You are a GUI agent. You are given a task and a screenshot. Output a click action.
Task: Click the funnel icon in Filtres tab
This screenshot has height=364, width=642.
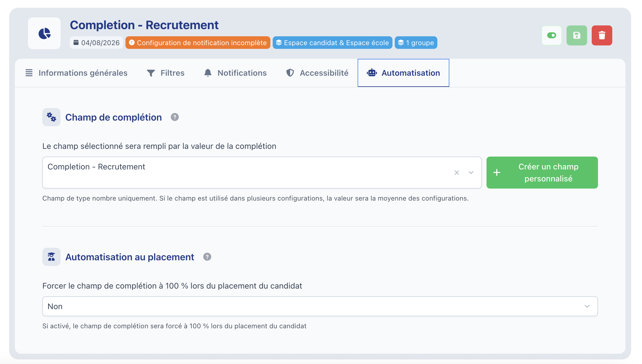pyautogui.click(x=151, y=73)
